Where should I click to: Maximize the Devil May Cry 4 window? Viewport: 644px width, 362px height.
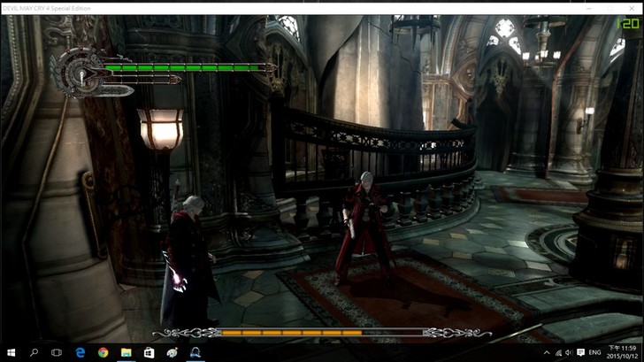point(610,8)
